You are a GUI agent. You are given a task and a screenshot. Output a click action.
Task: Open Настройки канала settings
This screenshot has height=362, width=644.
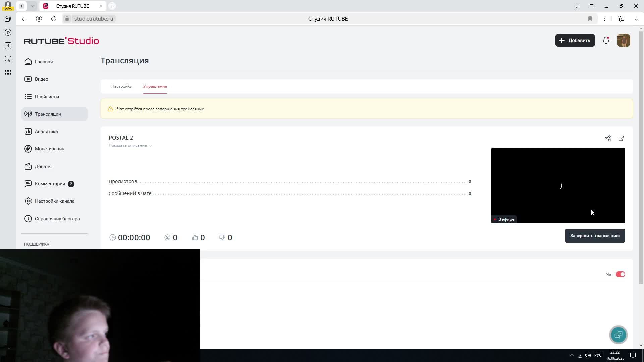pyautogui.click(x=54, y=201)
